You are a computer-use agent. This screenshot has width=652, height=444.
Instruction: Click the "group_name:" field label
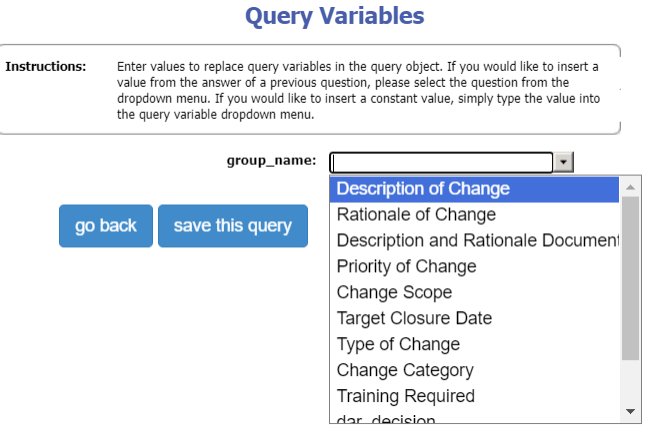(x=271, y=161)
